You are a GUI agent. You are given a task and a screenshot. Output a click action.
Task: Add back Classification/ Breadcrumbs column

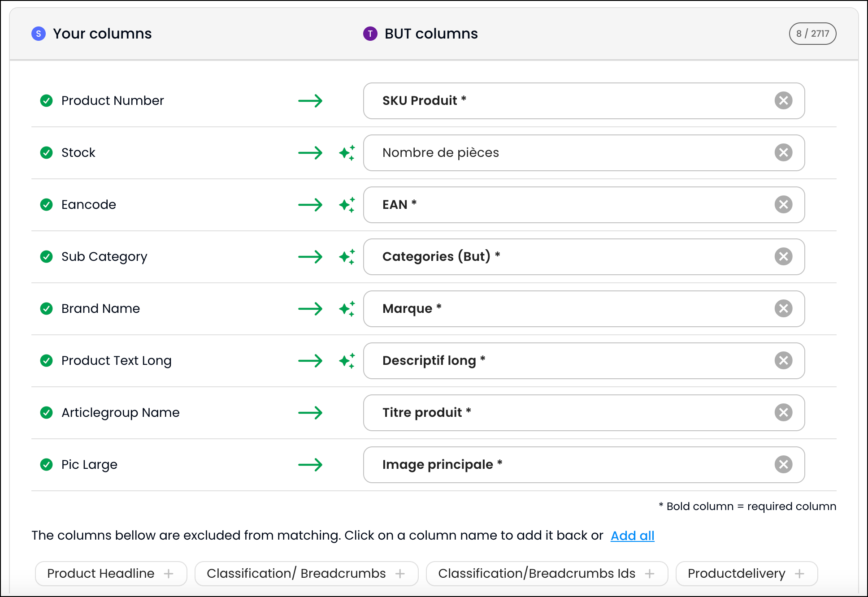pyautogui.click(x=306, y=573)
